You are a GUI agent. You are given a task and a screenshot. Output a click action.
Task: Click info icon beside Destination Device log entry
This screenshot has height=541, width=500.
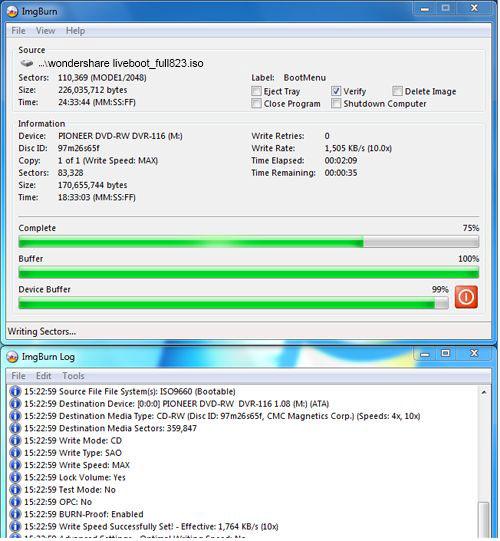pyautogui.click(x=15, y=404)
